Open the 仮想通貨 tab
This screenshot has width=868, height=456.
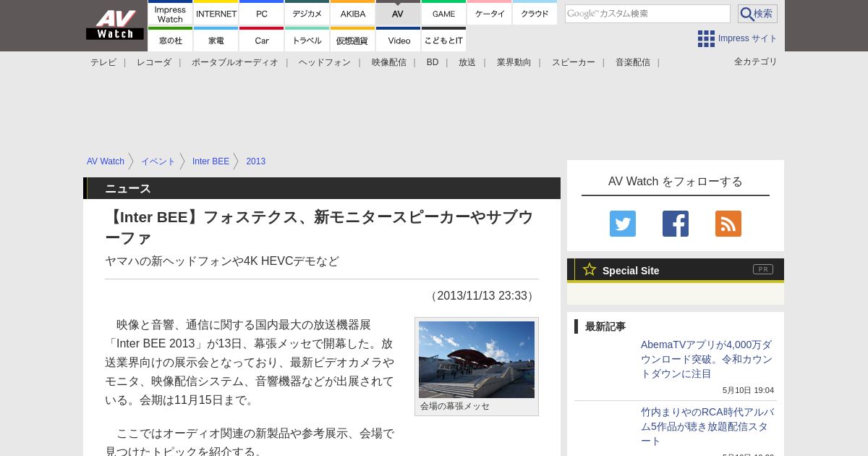353,39
